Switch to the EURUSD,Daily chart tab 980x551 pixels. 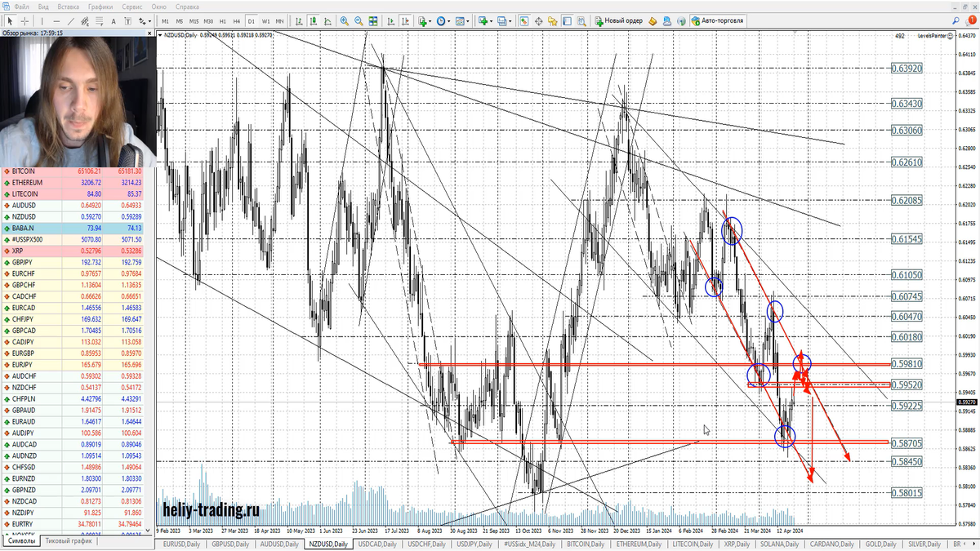point(181,544)
